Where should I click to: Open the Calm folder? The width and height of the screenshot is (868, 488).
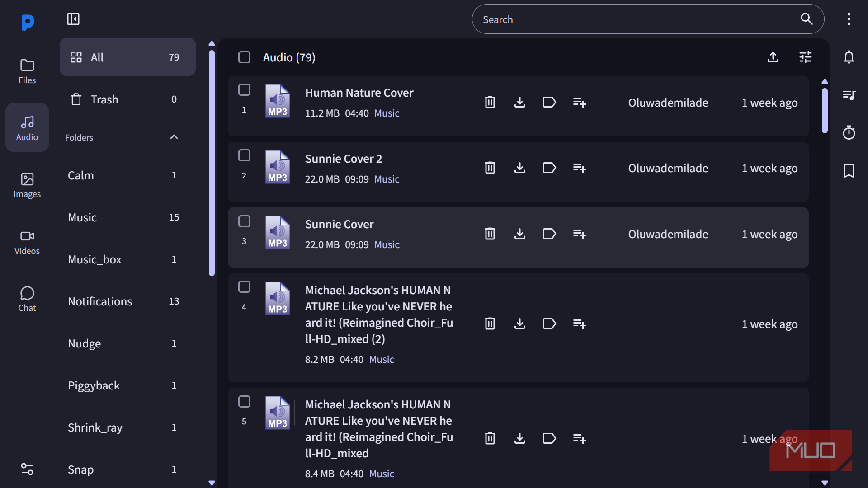pos(127,175)
